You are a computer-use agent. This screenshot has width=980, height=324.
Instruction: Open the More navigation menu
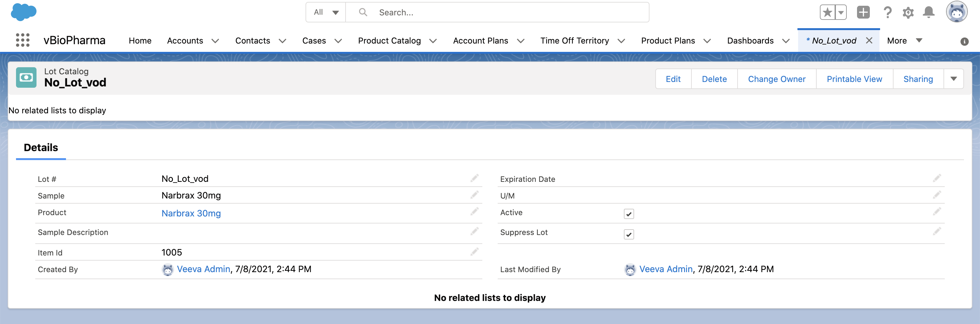coord(904,41)
